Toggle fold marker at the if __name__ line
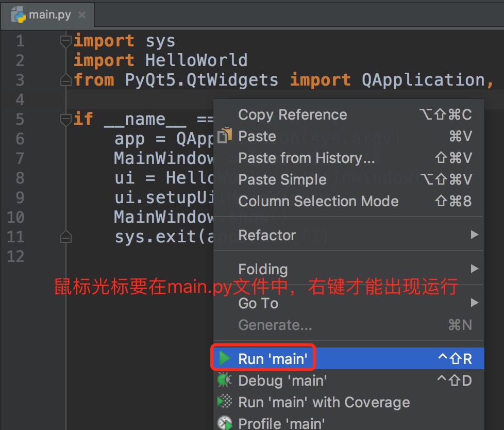The width and height of the screenshot is (504, 430). pos(65,120)
